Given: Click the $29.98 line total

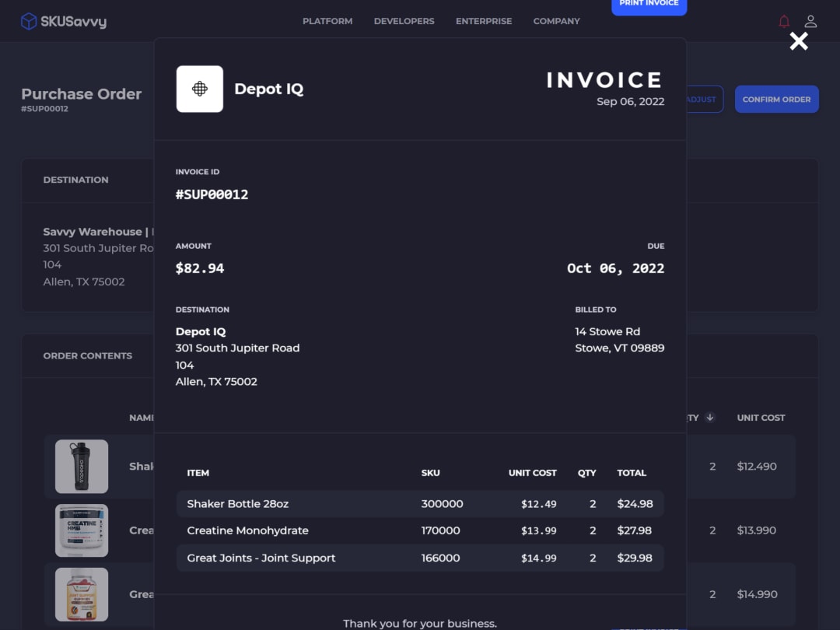Looking at the screenshot, I should tap(635, 558).
